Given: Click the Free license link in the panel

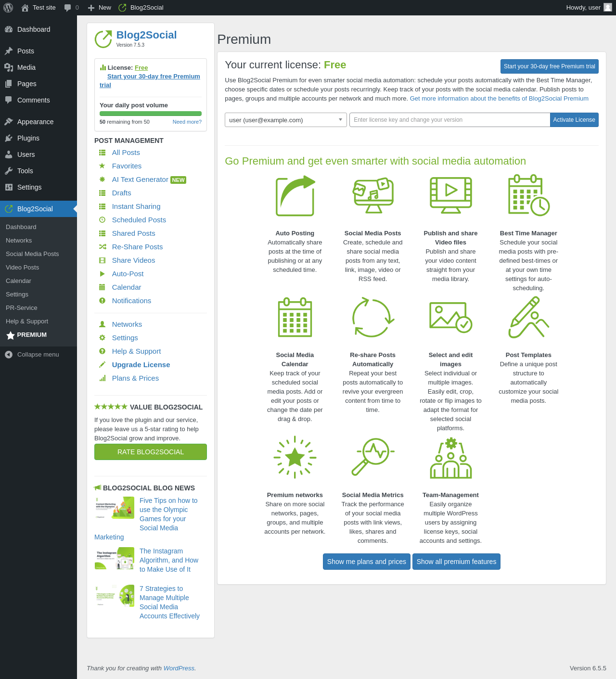Looking at the screenshot, I should [x=141, y=68].
